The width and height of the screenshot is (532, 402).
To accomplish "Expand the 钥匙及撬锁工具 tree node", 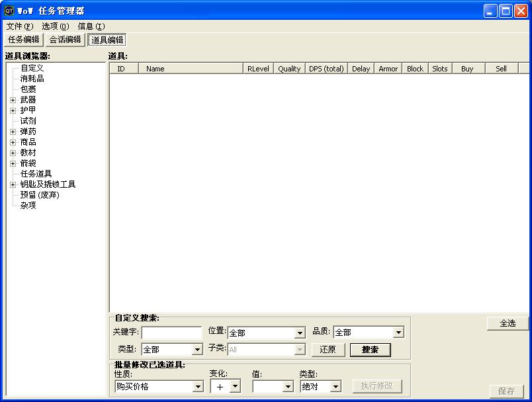I will tap(13, 184).
